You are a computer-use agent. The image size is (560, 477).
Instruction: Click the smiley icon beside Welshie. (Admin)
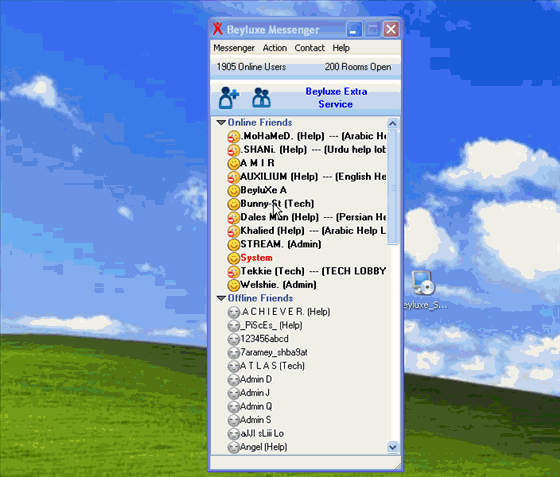(234, 285)
